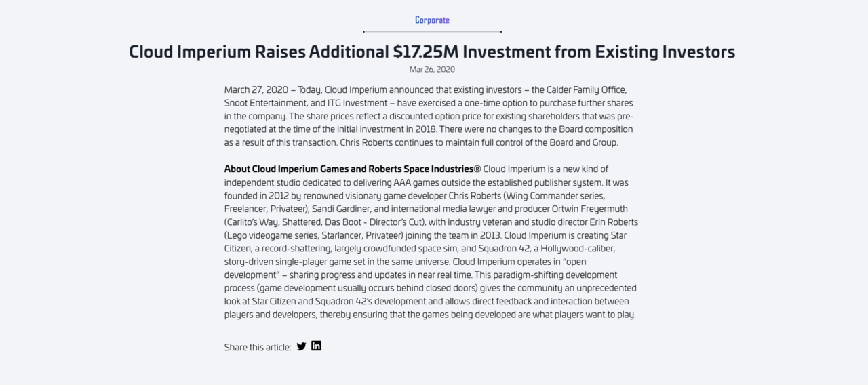
Task: Share the article on LinkedIn
Action: [316, 346]
